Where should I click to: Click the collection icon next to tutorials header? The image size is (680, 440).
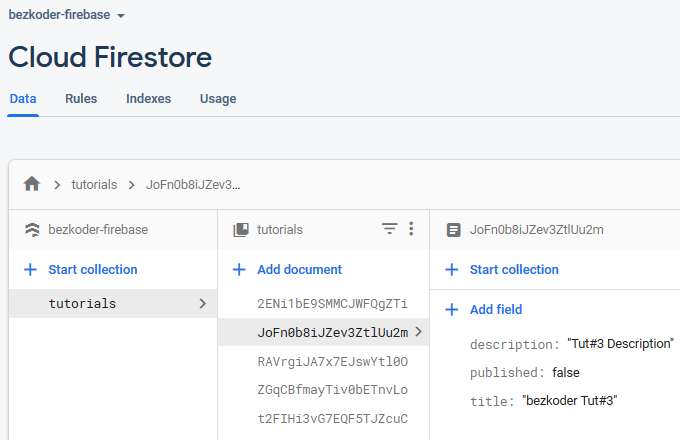pos(241,229)
